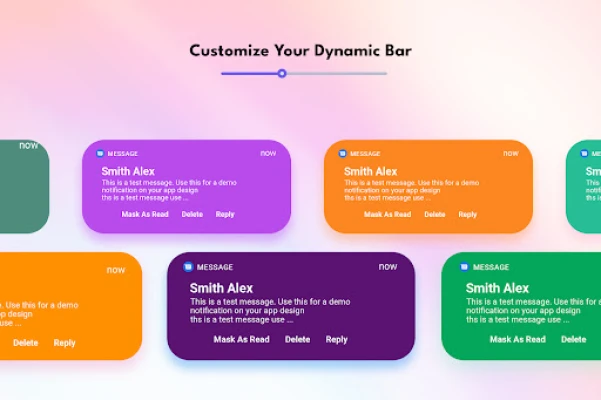The height and width of the screenshot is (400, 601).
Task: Delete the dark purple card's notification
Action: click(x=297, y=339)
